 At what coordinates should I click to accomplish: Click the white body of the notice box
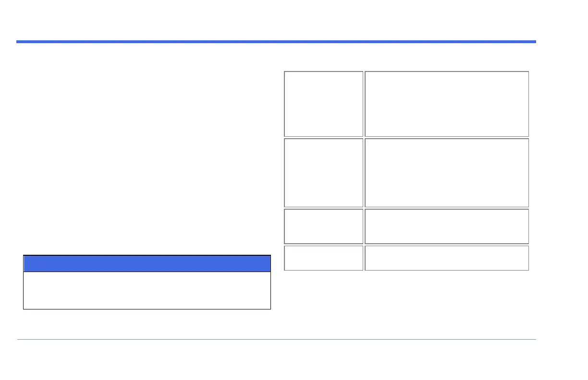(147, 291)
